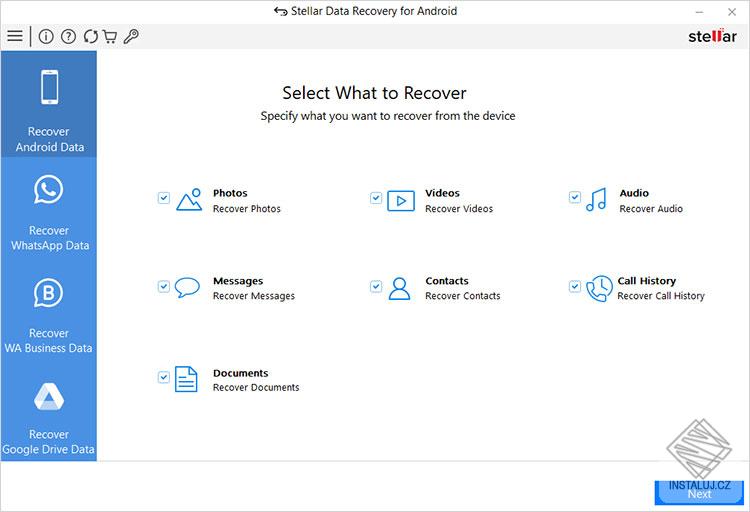Click the "Recover Contacts" description text
The width and height of the screenshot is (750, 512).
tap(463, 296)
